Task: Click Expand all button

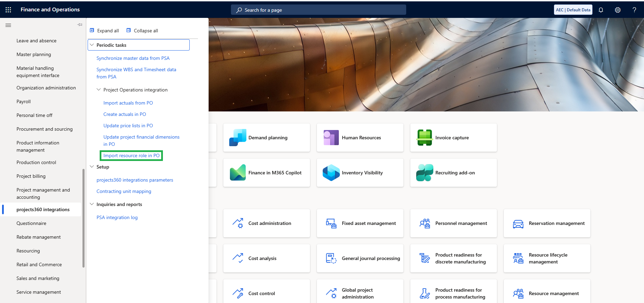Action: (x=104, y=31)
